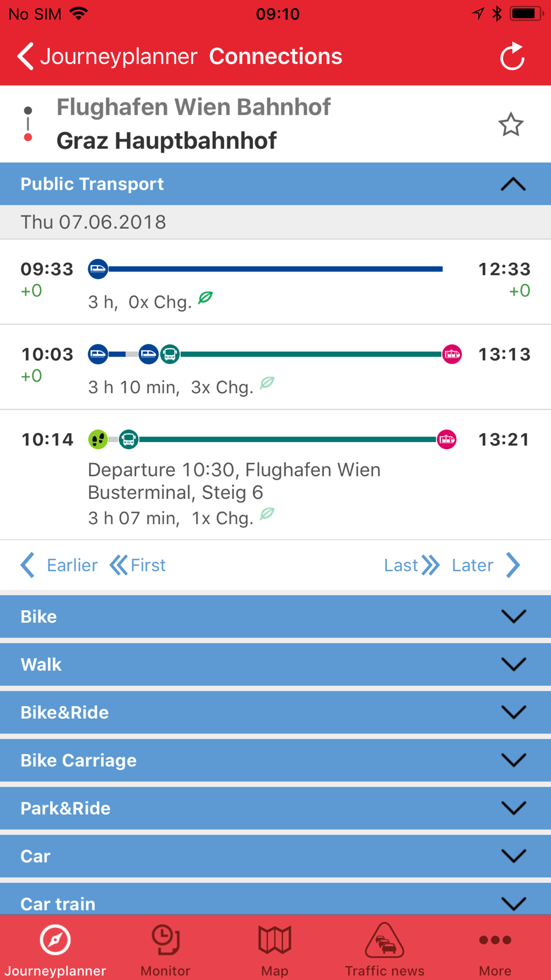The width and height of the screenshot is (551, 980).
Task: Tap the green leaf icon on 09:33 connection
Action: click(x=206, y=298)
